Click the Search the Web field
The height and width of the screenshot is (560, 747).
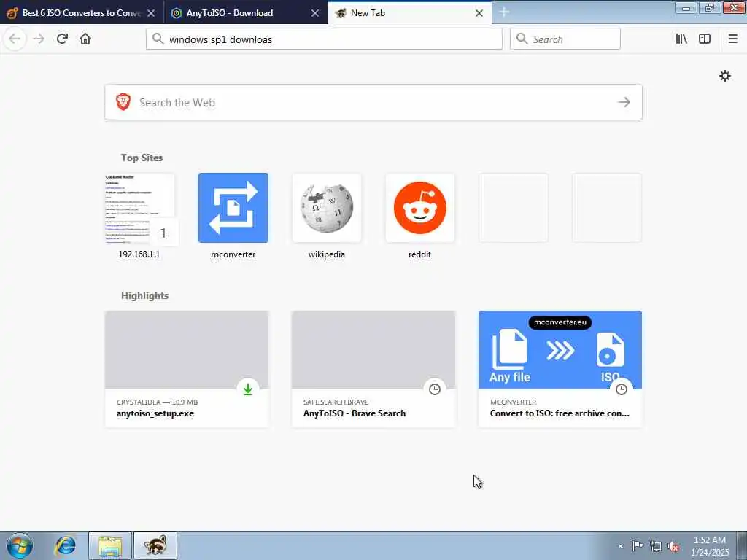pos(373,102)
